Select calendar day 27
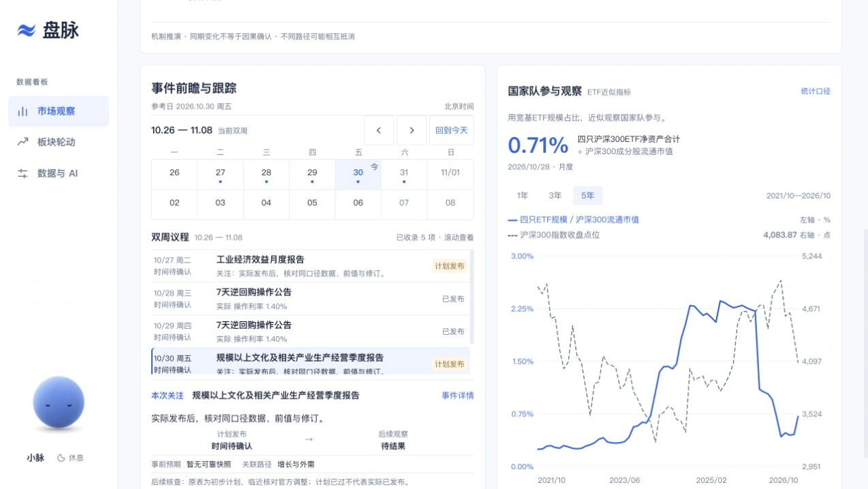 pos(220,175)
